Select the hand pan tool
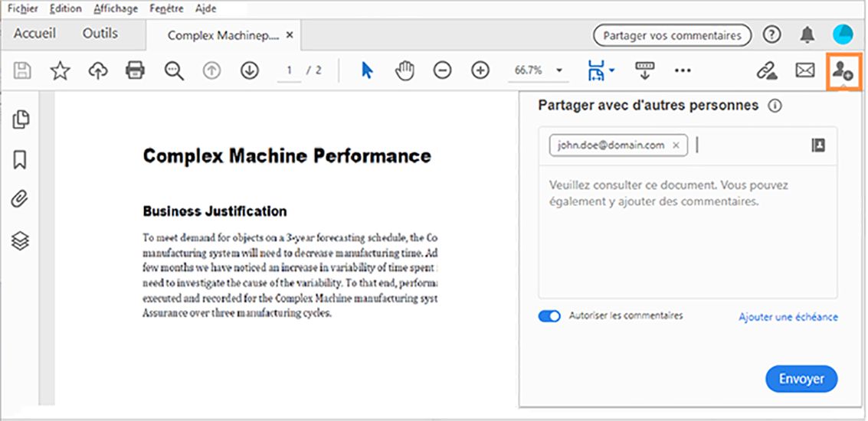Image resolution: width=868 pixels, height=421 pixels. point(405,70)
